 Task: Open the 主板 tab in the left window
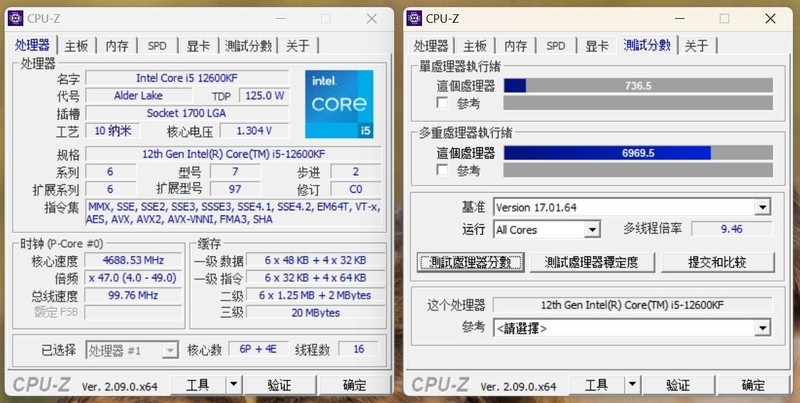pyautogui.click(x=76, y=46)
